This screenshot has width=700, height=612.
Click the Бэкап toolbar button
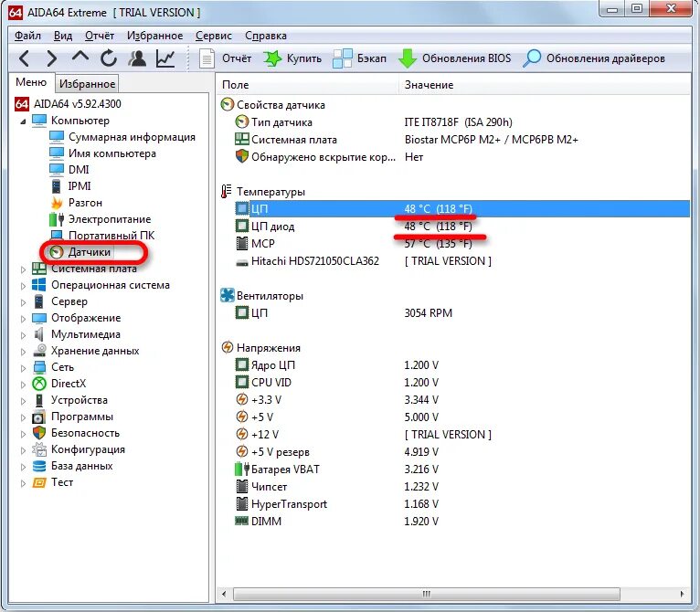[360, 58]
